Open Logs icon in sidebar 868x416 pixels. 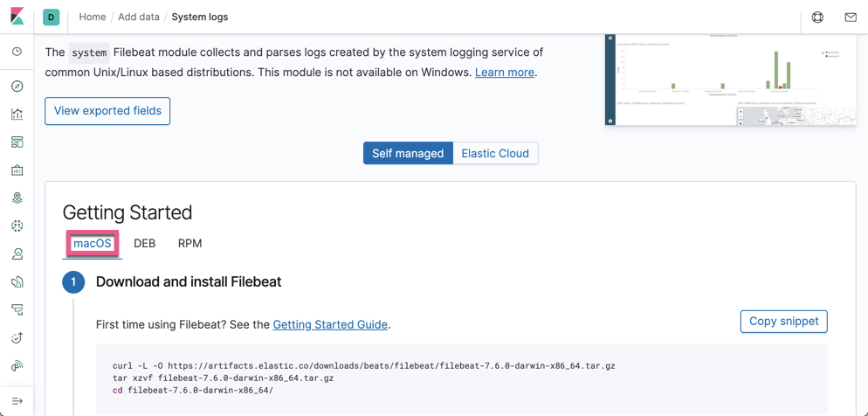pyautogui.click(x=17, y=282)
